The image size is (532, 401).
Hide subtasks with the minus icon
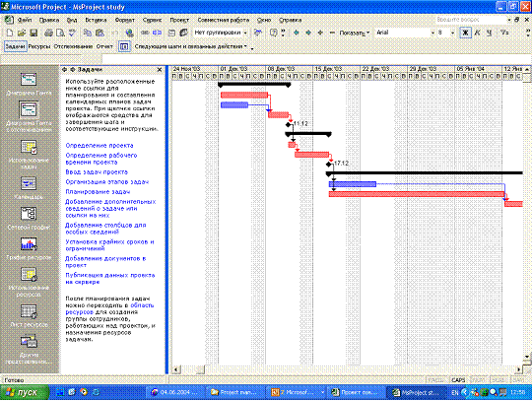tap(332, 33)
